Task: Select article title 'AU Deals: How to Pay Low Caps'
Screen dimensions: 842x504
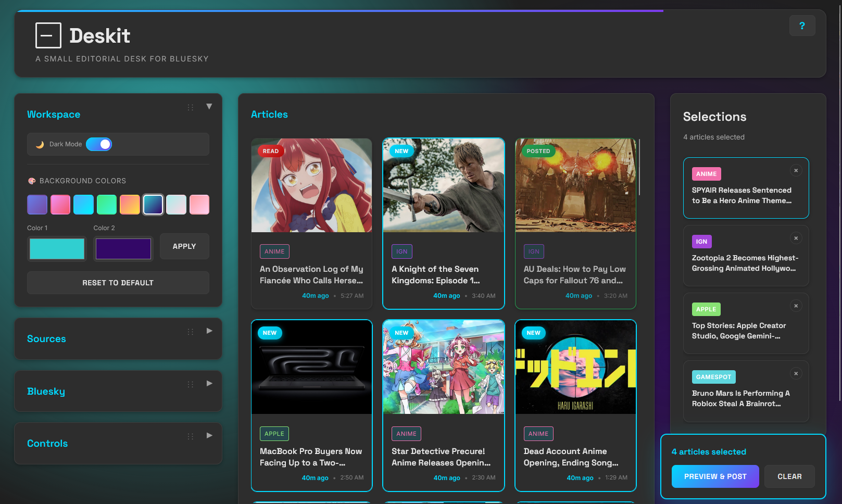Action: click(x=575, y=275)
